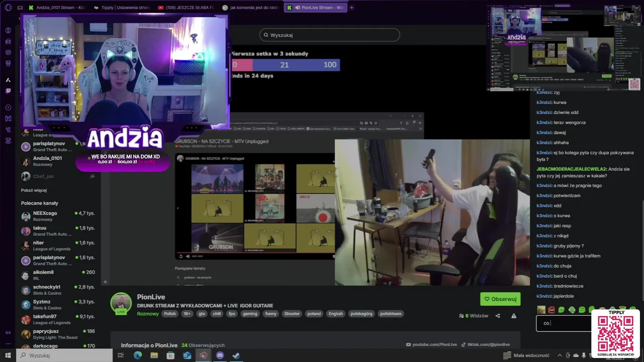Open File Explorer from the taskbar
This screenshot has height=362, width=644.
coord(154,355)
